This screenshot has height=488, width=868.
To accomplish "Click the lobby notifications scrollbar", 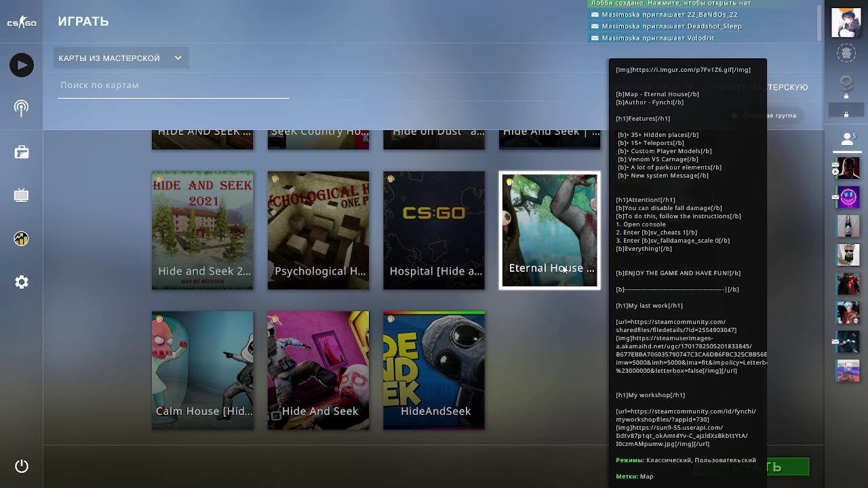I will point(819,22).
